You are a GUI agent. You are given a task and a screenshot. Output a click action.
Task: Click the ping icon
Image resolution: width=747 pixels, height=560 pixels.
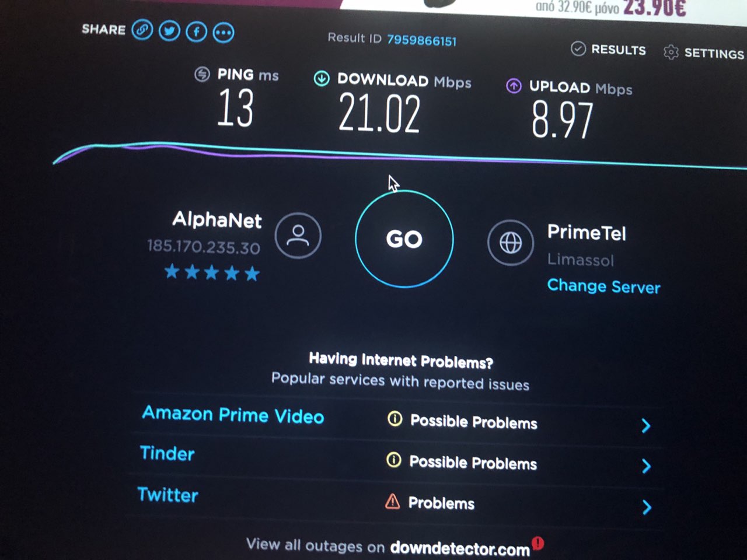[x=202, y=74]
